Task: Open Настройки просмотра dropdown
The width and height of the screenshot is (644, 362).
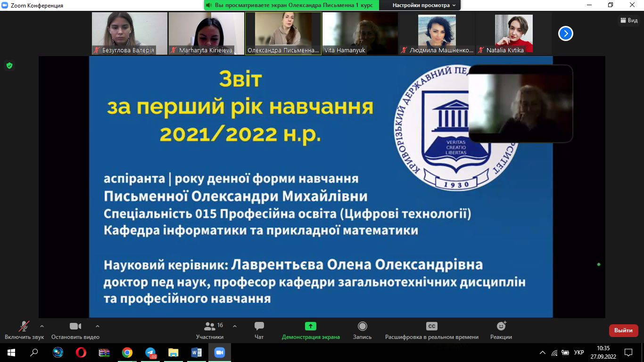Action: 424,5
